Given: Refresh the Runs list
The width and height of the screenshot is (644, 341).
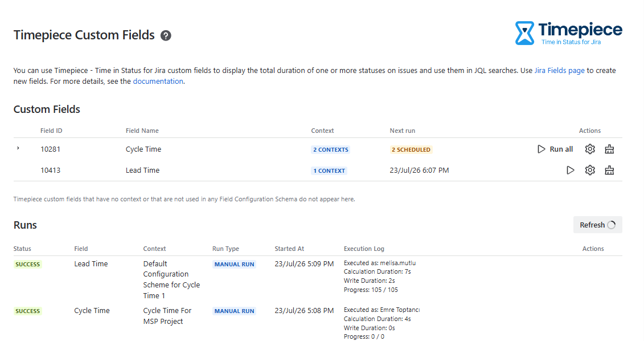Looking at the screenshot, I should click(597, 225).
